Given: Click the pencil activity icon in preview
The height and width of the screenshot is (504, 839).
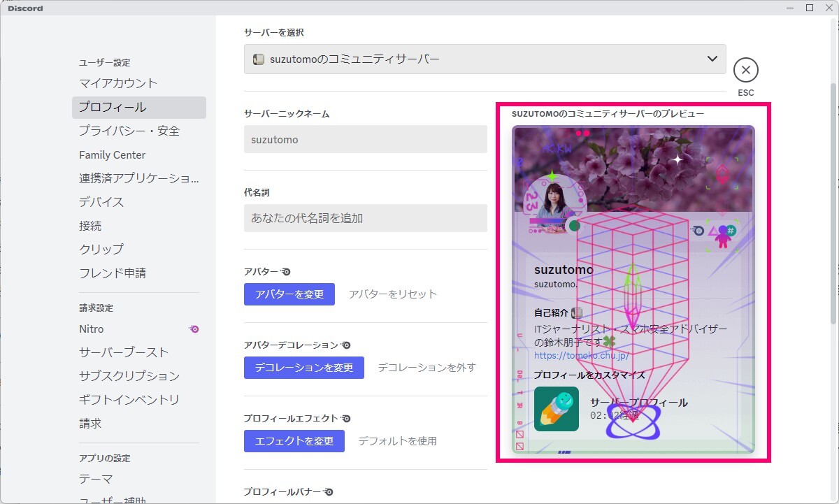Looking at the screenshot, I should pyautogui.click(x=557, y=409).
